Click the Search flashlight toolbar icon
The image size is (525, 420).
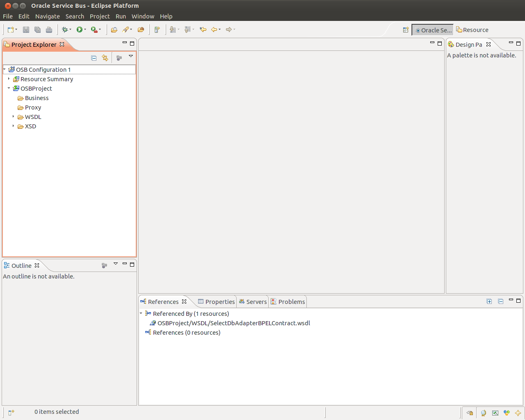pyautogui.click(x=126, y=30)
